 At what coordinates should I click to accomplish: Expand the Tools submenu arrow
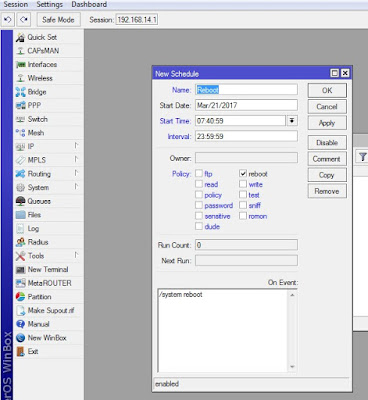click(x=76, y=255)
